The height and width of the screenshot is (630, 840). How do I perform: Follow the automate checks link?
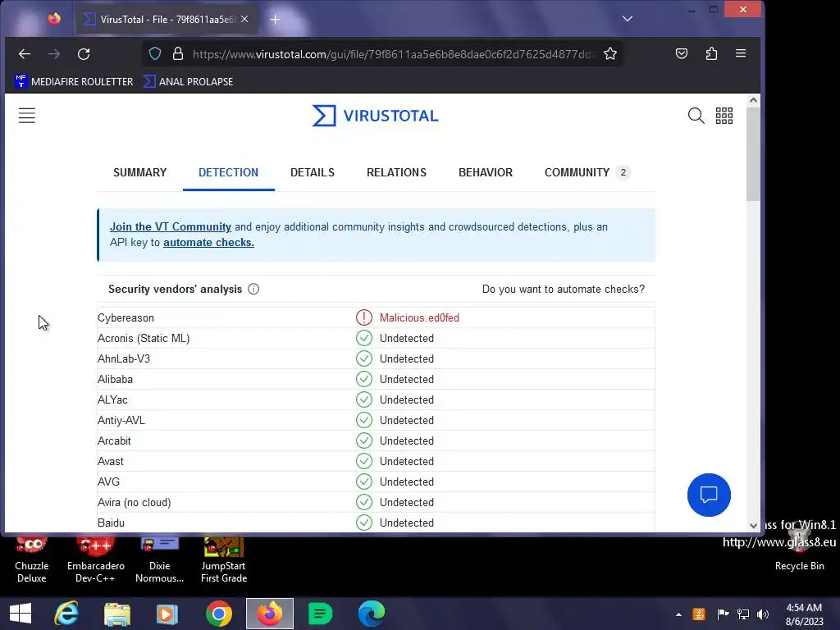pyautogui.click(x=208, y=242)
